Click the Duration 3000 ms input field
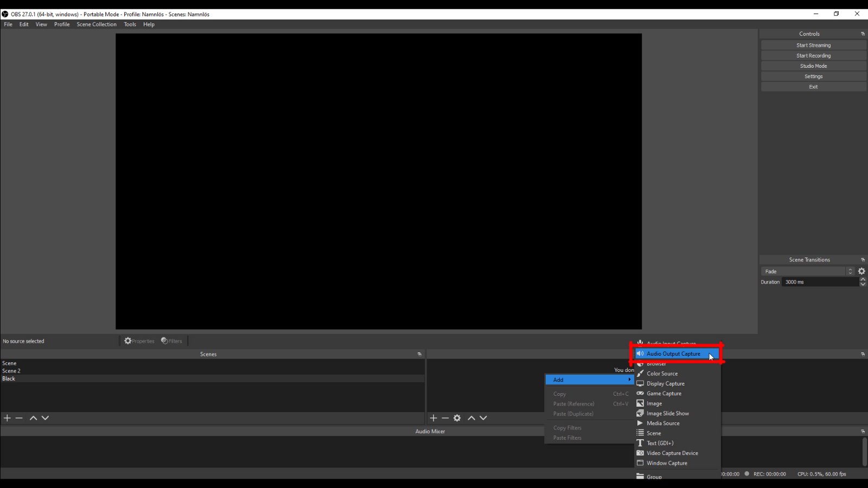 tap(819, 282)
